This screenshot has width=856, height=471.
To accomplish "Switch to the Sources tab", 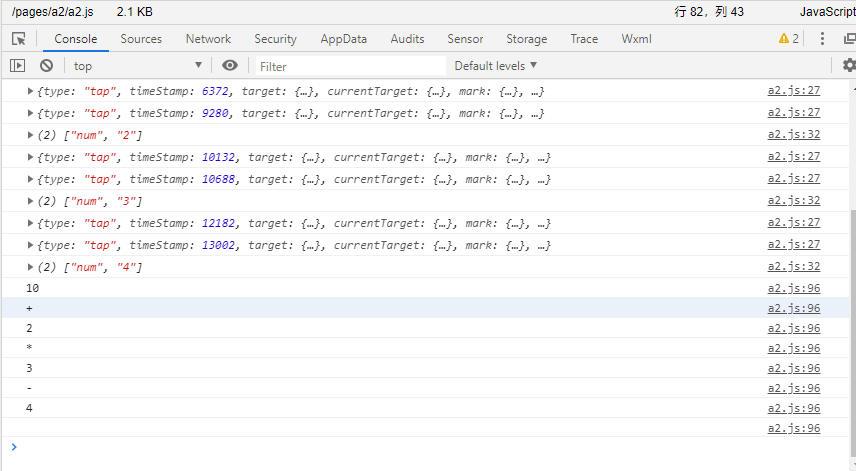I will click(141, 39).
